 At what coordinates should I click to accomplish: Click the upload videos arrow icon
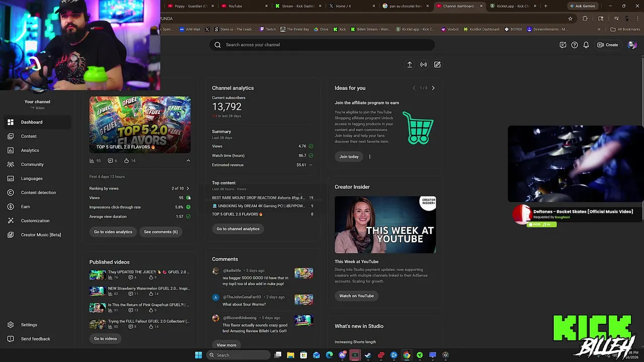click(410, 64)
